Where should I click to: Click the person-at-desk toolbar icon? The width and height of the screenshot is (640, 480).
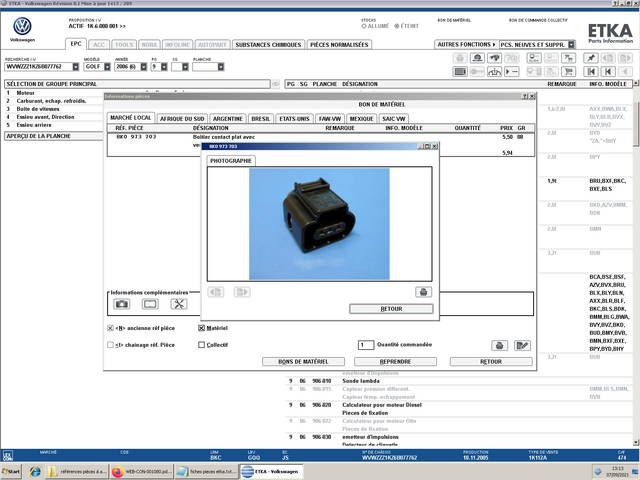(477, 58)
